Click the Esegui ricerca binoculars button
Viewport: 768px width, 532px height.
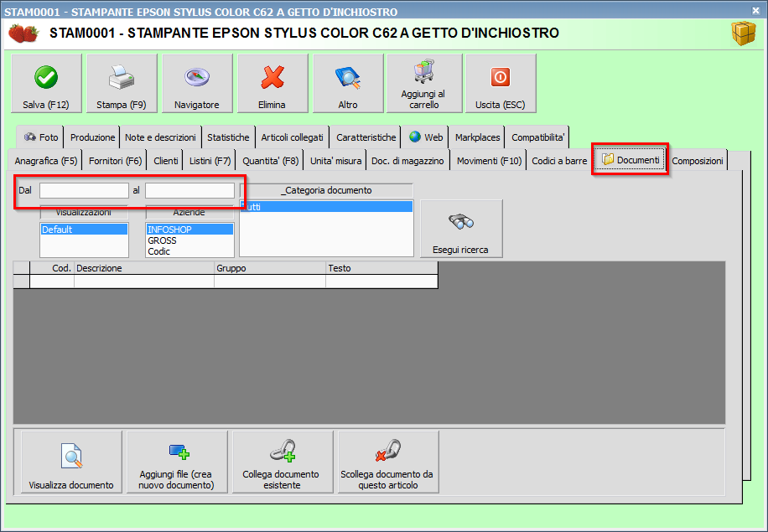point(461,229)
